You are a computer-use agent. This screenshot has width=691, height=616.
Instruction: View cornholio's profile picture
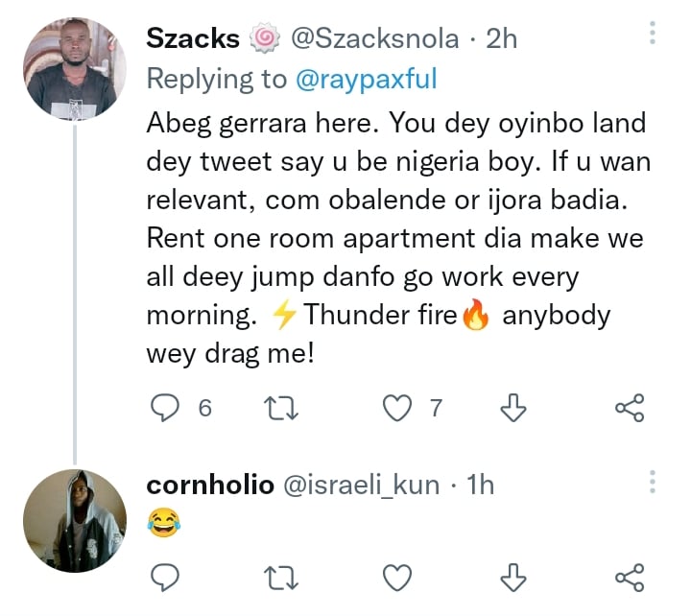[x=75, y=522]
